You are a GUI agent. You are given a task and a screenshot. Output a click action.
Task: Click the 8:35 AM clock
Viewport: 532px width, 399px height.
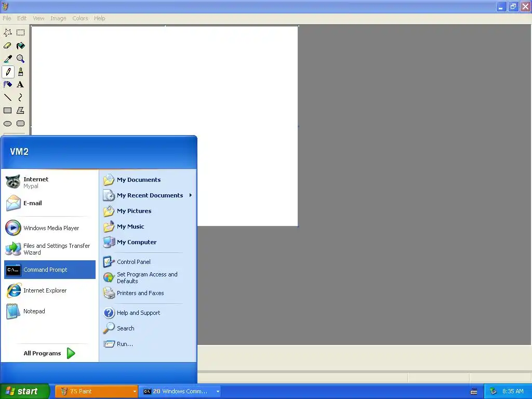[x=513, y=392]
